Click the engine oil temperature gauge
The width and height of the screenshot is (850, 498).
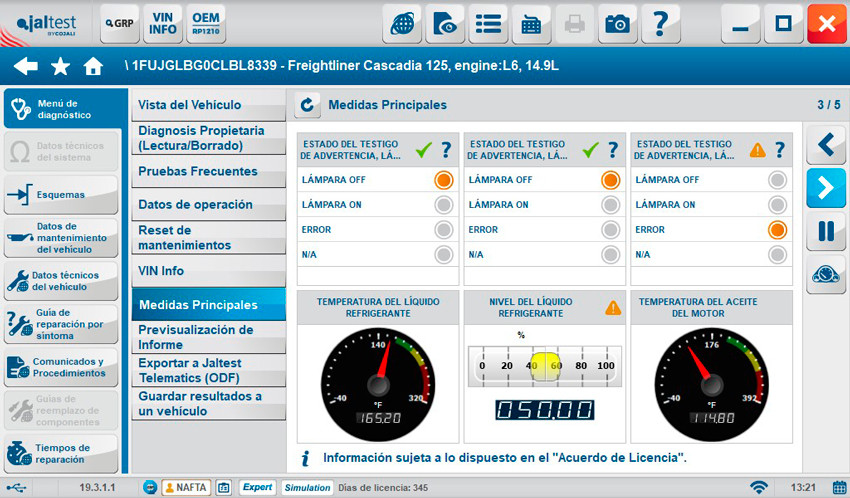712,384
